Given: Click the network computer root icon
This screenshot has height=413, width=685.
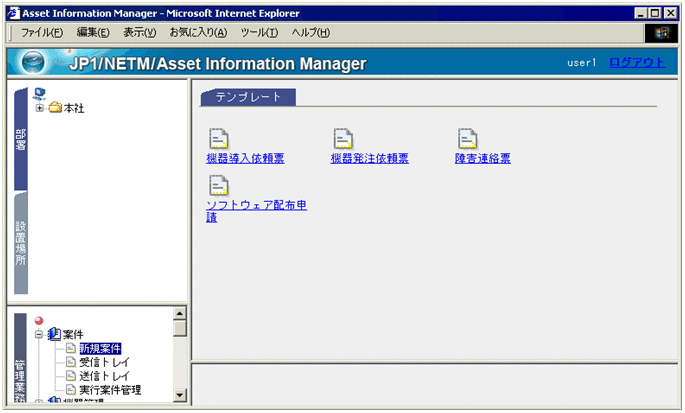Looking at the screenshot, I should coord(40,94).
